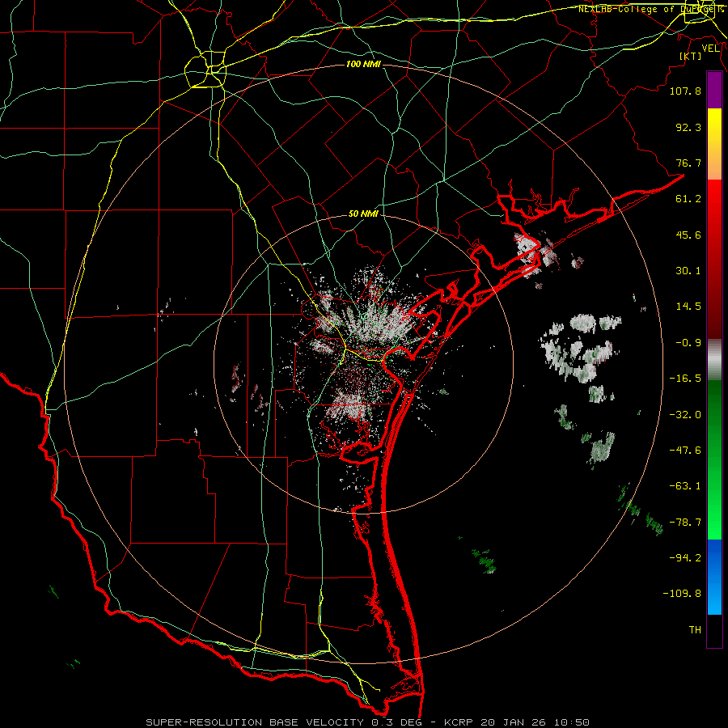The height and width of the screenshot is (728, 728).
Task: Click the "TH" legend label
Action: point(695,630)
